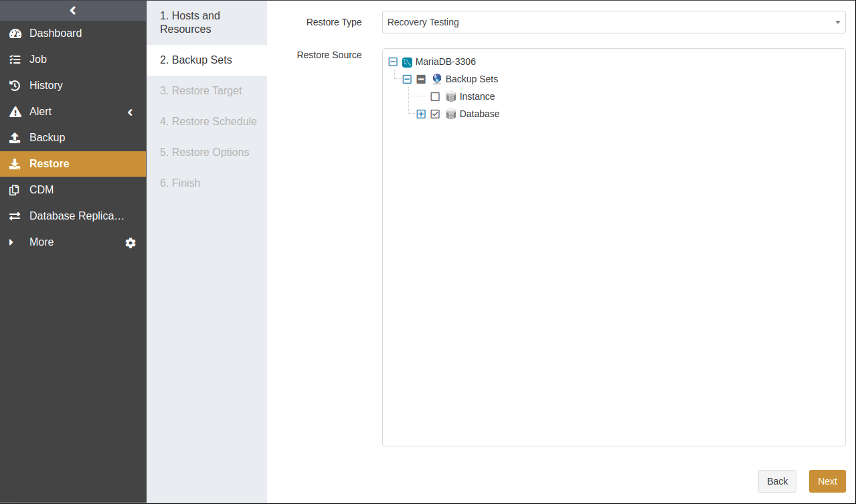Go to the Job menu item
The width and height of the screenshot is (856, 504).
point(73,60)
